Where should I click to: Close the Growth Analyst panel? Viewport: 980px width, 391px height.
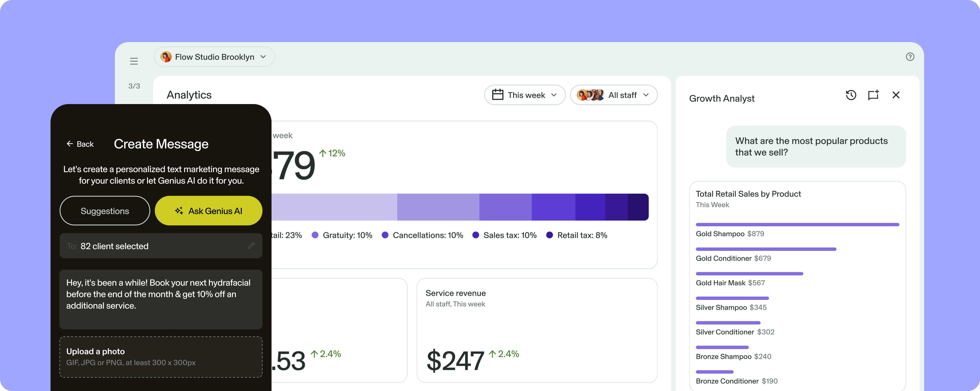[896, 95]
